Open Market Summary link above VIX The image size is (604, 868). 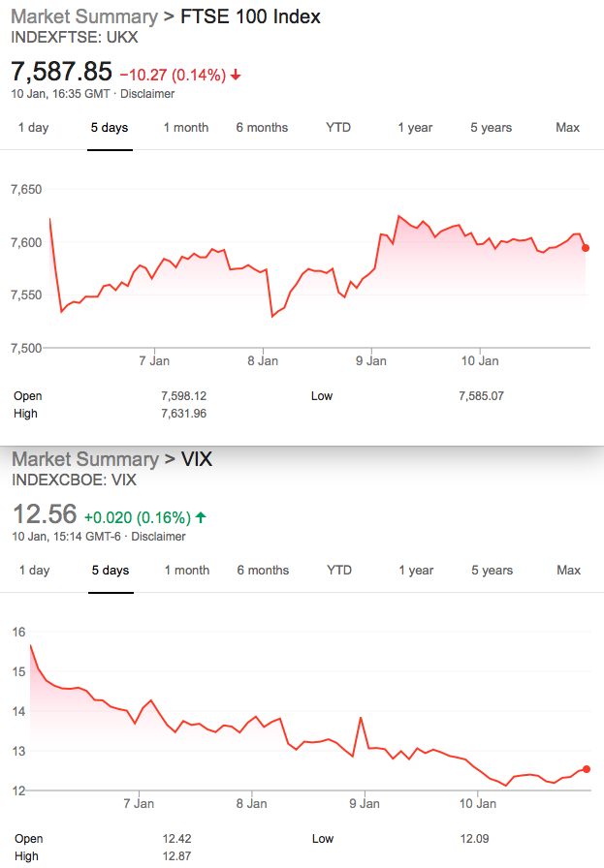pyautogui.click(x=85, y=459)
